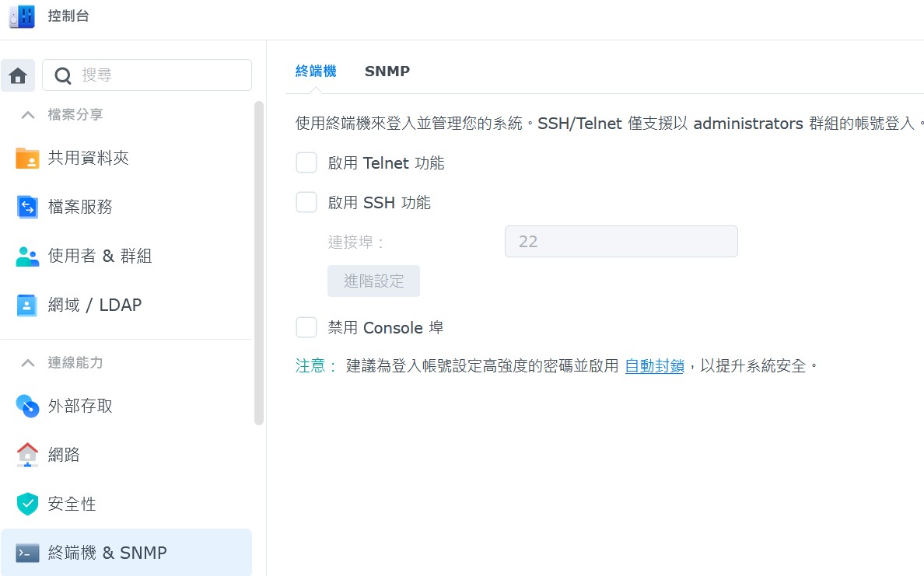Open 使用者 & 群組 icon
The image size is (924, 576).
pyautogui.click(x=27, y=257)
